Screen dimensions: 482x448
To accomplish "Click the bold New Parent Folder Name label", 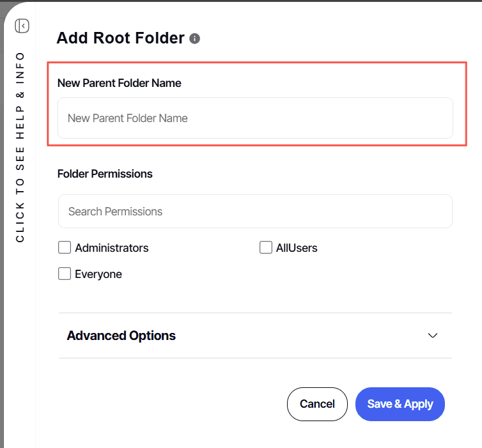I will (x=120, y=83).
